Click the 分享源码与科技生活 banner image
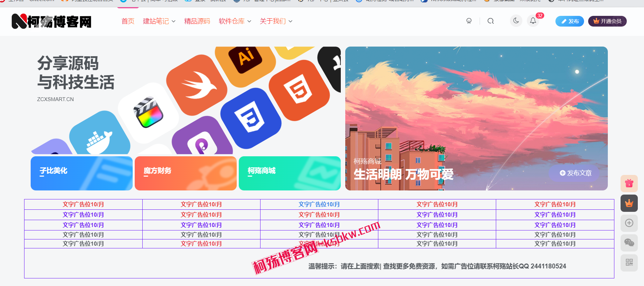 click(x=186, y=100)
